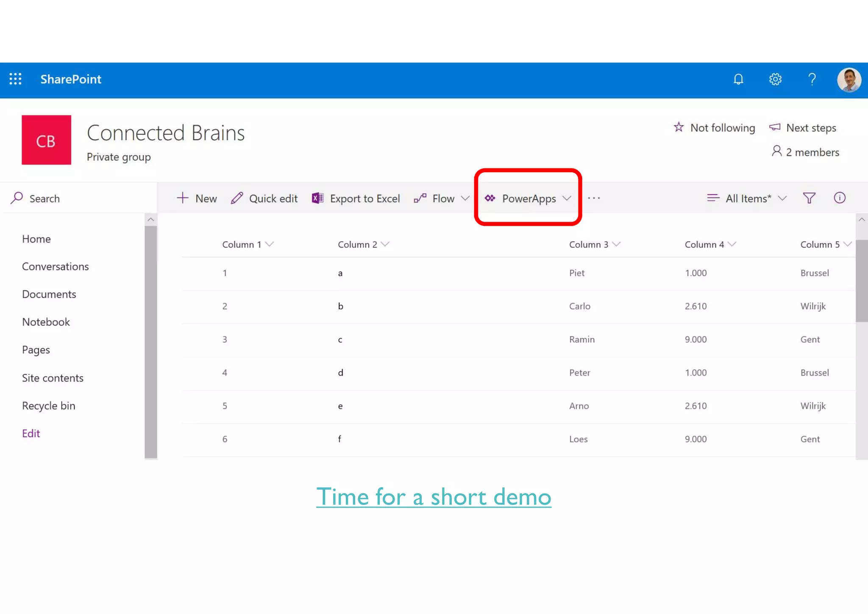Open Column 2 header dropdown
This screenshot has width=868, height=614.
pyautogui.click(x=385, y=244)
